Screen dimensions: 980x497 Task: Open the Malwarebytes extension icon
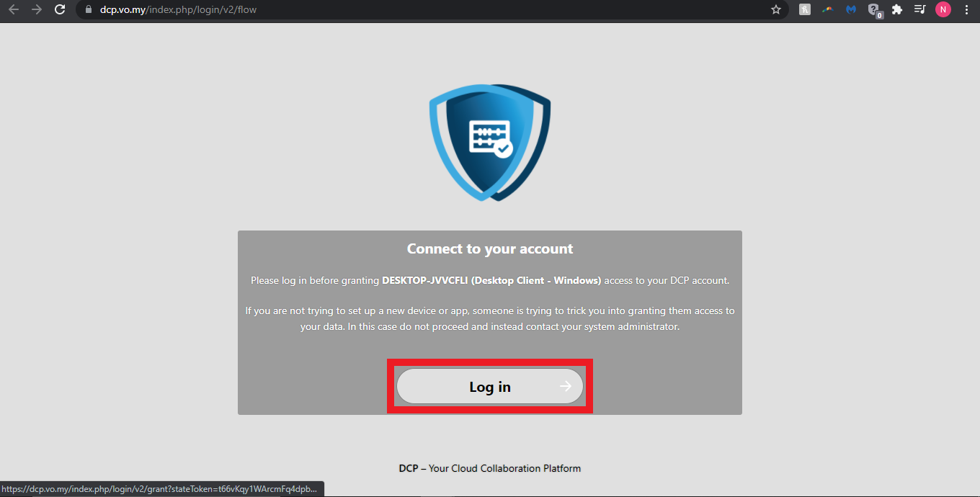pyautogui.click(x=851, y=9)
